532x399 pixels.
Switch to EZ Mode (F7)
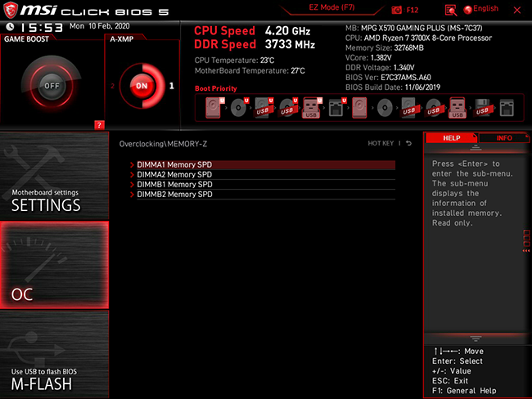331,7
